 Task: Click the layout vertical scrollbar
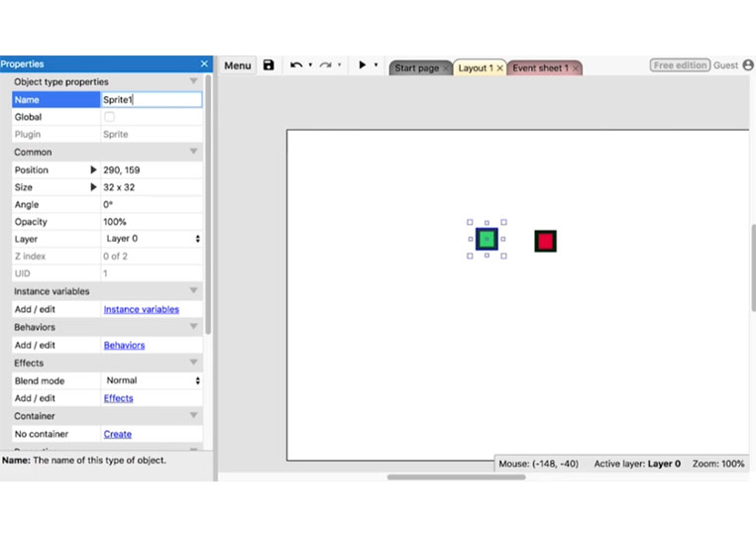(x=753, y=268)
